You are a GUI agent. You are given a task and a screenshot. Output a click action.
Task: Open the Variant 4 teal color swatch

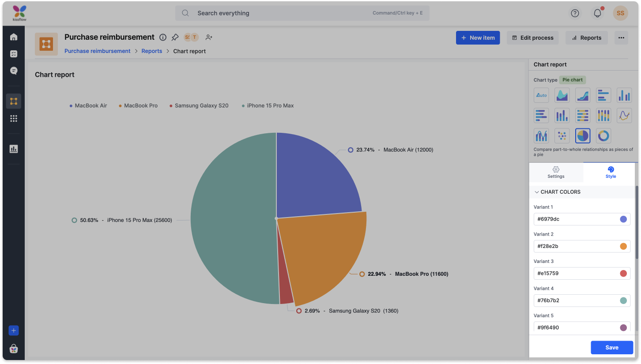(x=623, y=300)
